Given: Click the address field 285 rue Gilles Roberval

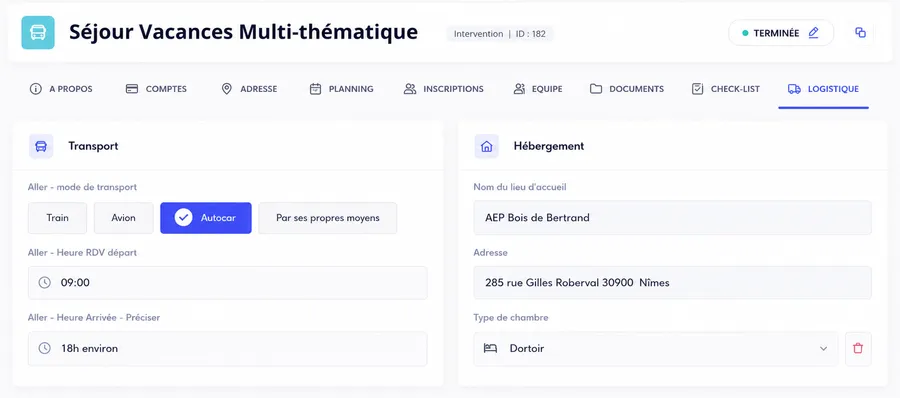Looking at the screenshot, I should click(x=672, y=283).
